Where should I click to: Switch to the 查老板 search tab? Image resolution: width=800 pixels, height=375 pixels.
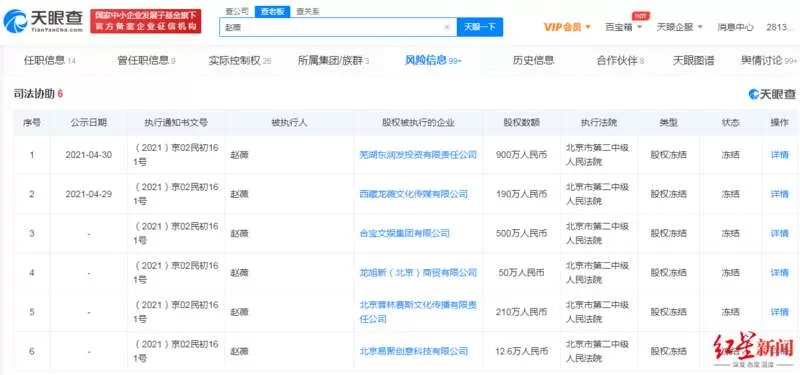click(x=272, y=11)
